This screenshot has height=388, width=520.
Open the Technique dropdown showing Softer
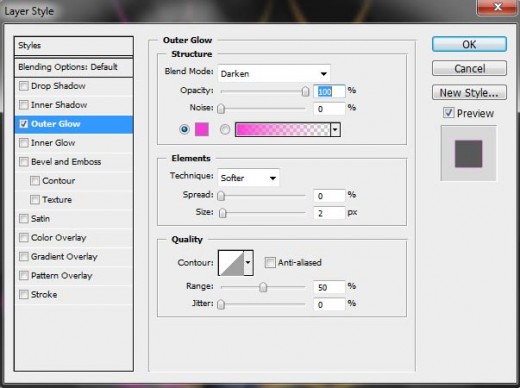click(248, 178)
